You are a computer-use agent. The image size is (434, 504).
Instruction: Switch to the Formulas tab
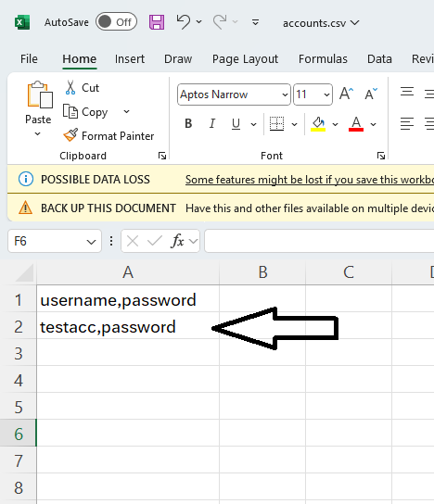pos(323,58)
